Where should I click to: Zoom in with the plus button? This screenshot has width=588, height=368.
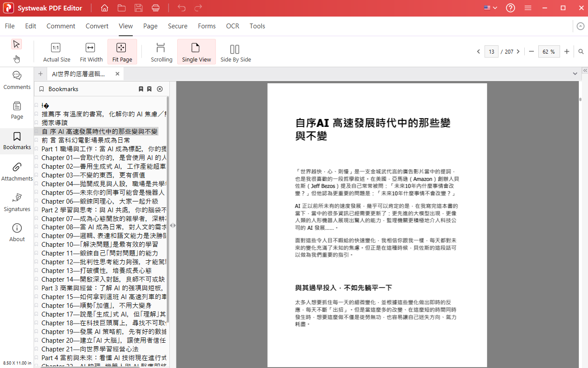(567, 51)
